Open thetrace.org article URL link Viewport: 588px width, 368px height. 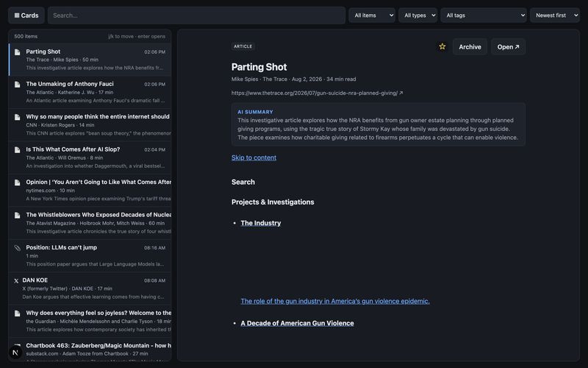tap(317, 93)
